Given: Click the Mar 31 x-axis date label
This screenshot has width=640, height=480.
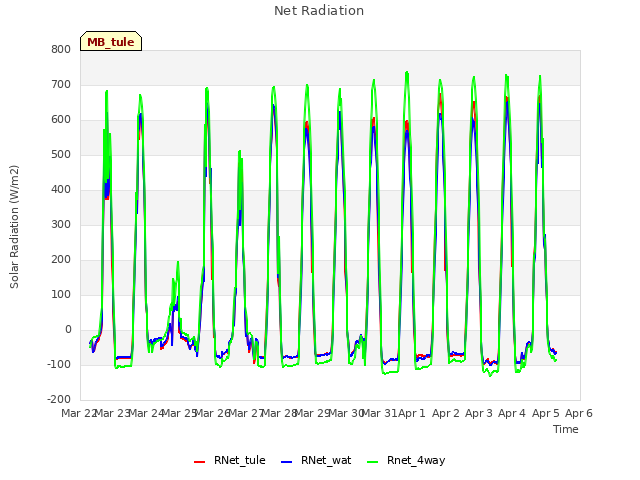Looking at the screenshot, I should 379,413.
